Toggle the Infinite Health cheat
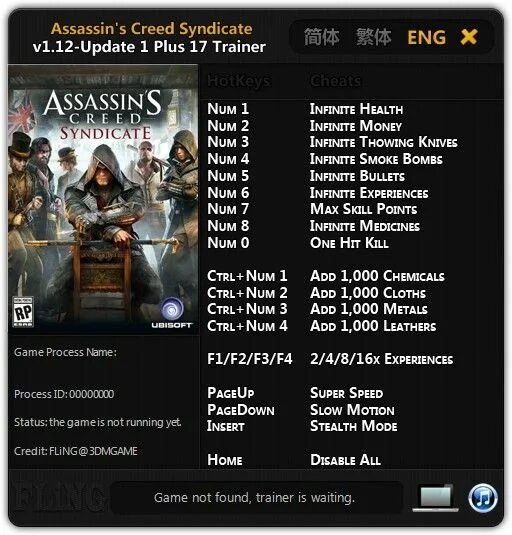 (x=356, y=109)
